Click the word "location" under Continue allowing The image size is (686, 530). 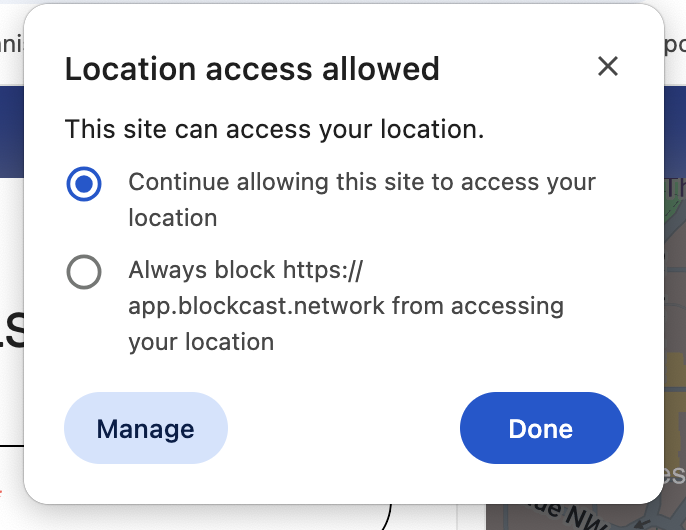pos(173,218)
